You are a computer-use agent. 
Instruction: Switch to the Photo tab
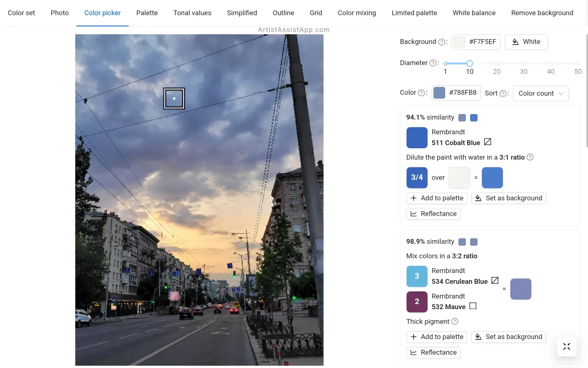60,13
